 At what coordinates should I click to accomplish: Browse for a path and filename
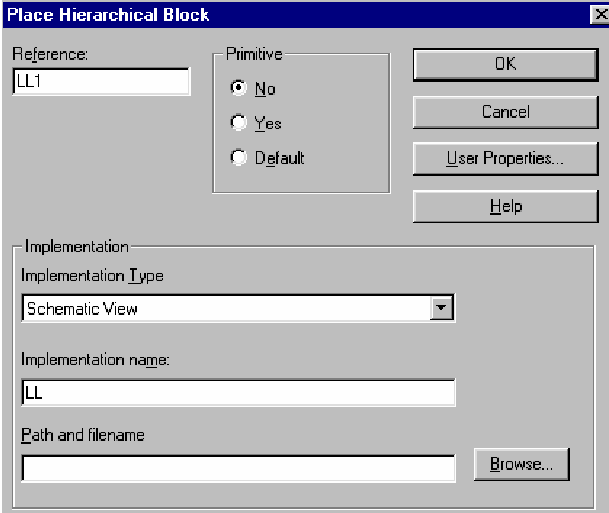coord(521,464)
